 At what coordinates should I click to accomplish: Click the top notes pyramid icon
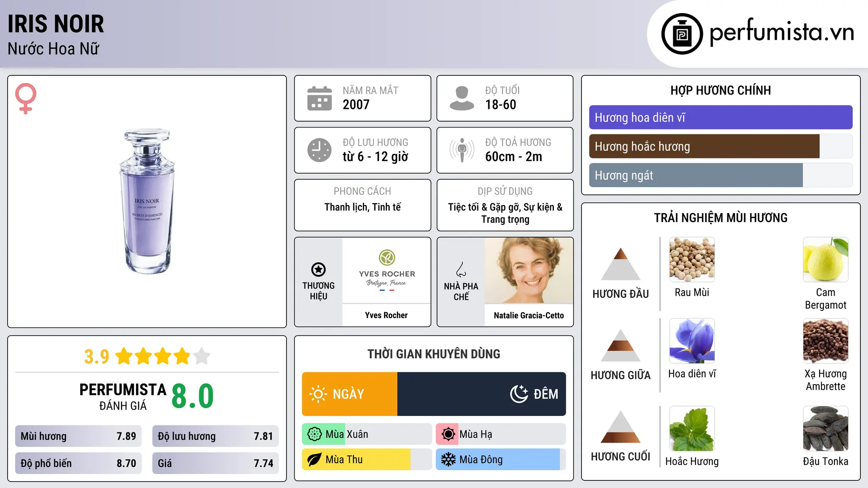(620, 264)
